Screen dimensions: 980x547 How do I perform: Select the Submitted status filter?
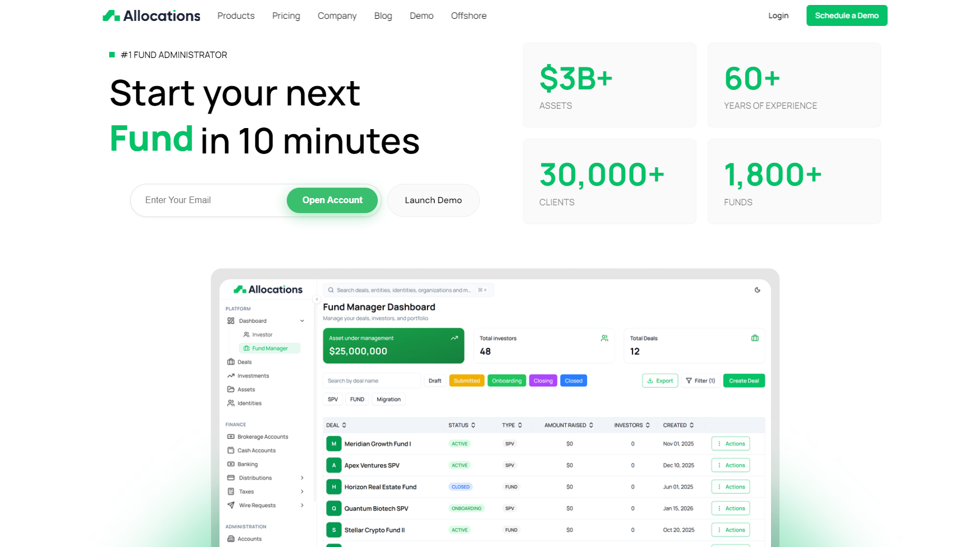coord(467,381)
